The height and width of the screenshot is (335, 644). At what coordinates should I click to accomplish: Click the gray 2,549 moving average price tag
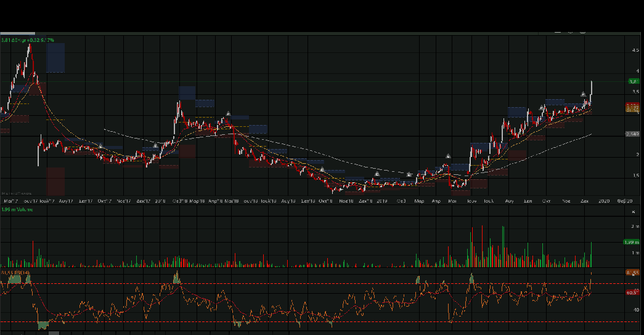[632, 134]
